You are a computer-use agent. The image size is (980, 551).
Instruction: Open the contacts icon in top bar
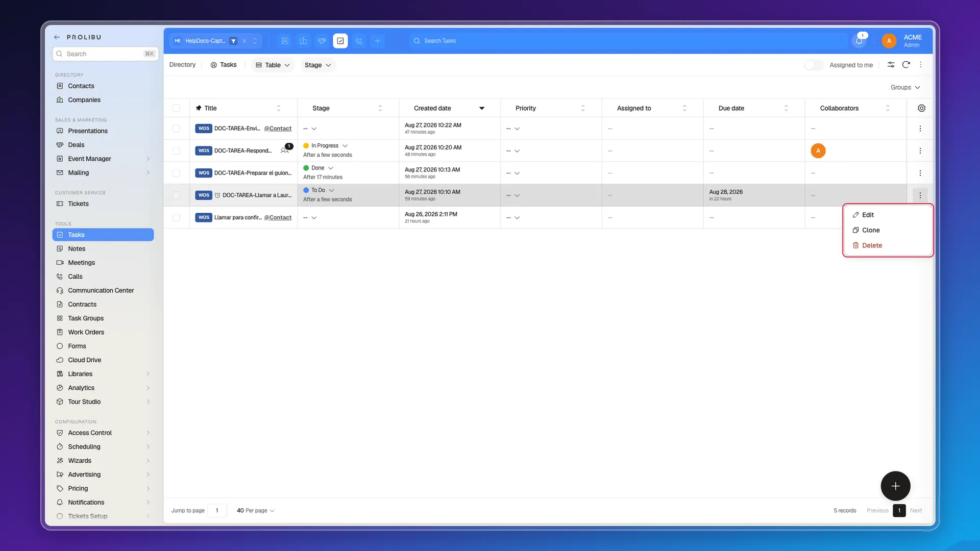285,41
